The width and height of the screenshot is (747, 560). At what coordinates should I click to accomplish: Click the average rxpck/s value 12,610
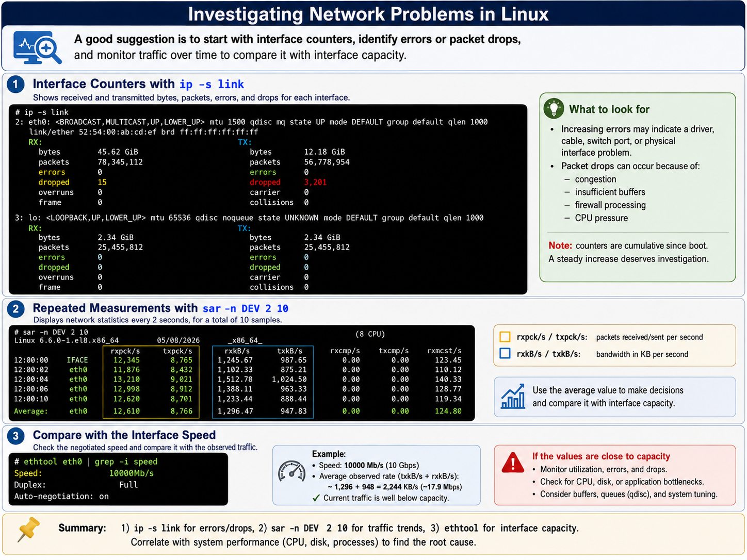point(126,411)
